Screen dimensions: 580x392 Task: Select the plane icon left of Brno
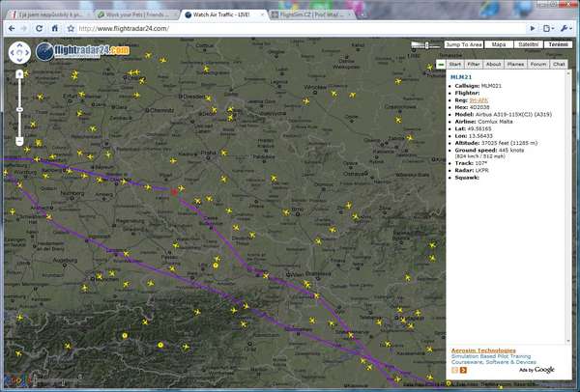[285, 212]
